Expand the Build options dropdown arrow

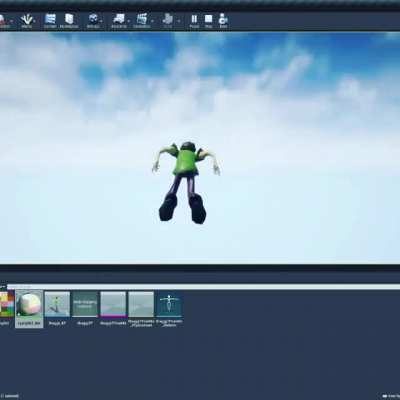pos(179,21)
